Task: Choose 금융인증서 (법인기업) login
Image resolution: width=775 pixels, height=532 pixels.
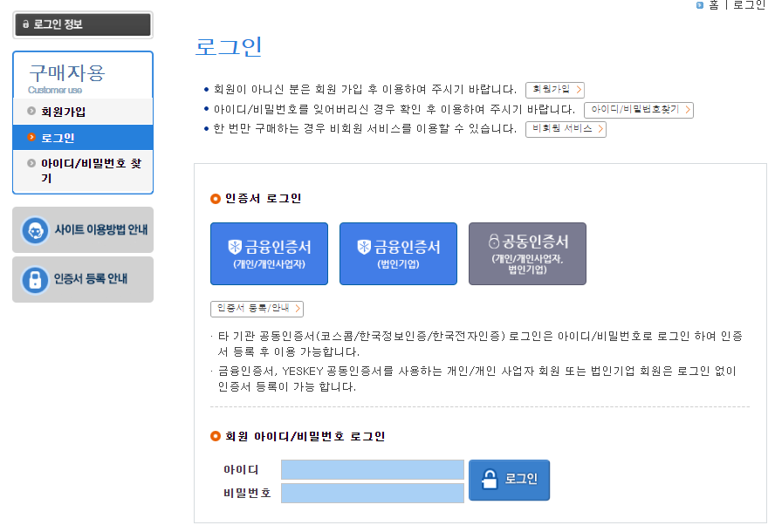Action: tap(398, 254)
